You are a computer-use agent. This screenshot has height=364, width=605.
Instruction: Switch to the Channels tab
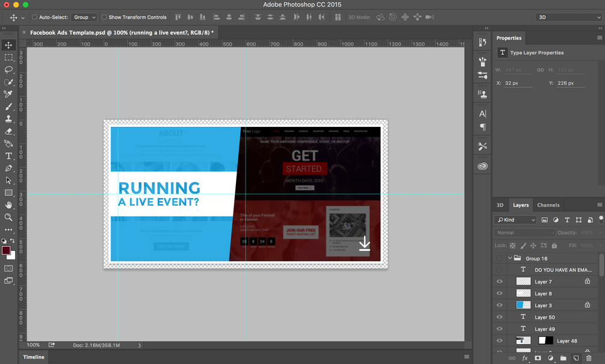click(x=548, y=205)
